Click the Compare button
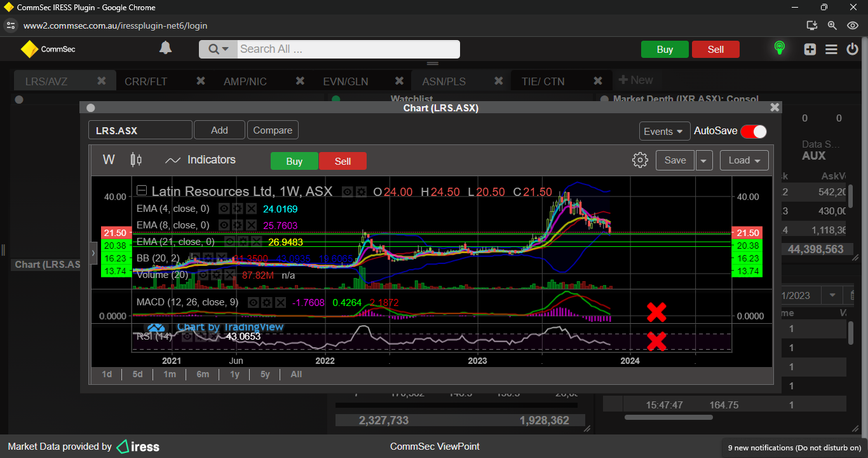Image resolution: width=868 pixels, height=458 pixels. (x=273, y=130)
